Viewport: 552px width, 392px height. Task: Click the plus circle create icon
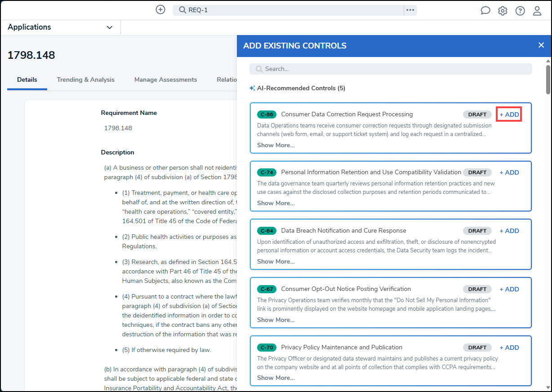point(160,9)
